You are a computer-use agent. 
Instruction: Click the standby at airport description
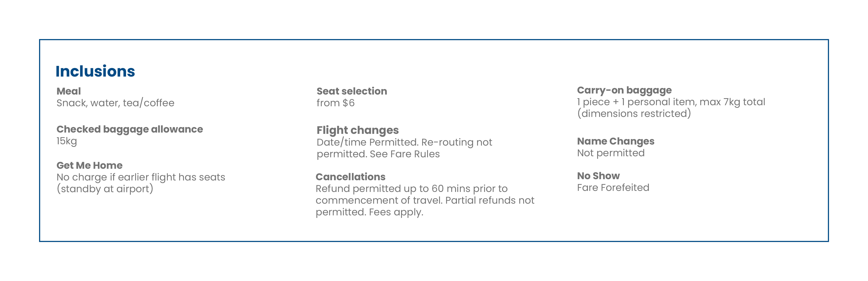pyautogui.click(x=105, y=189)
